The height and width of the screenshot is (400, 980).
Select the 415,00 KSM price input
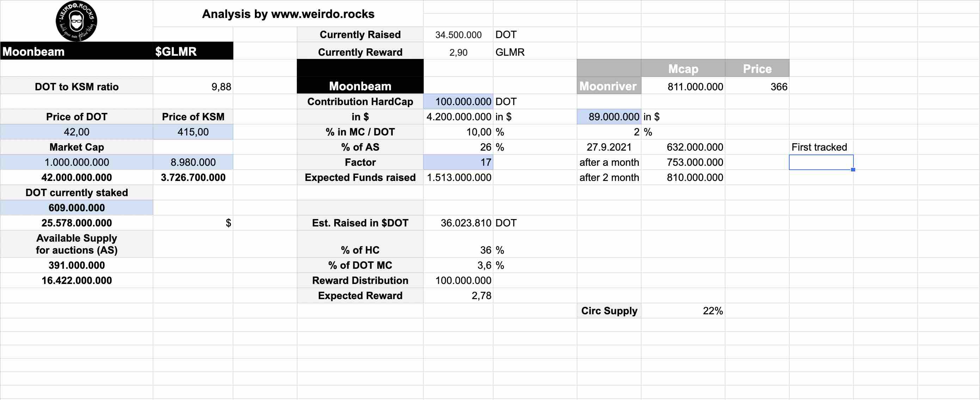click(193, 132)
